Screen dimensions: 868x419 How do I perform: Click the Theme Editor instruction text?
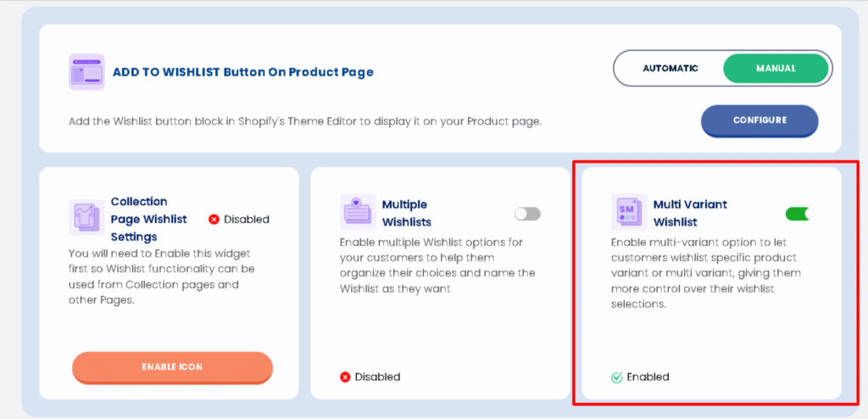[304, 121]
